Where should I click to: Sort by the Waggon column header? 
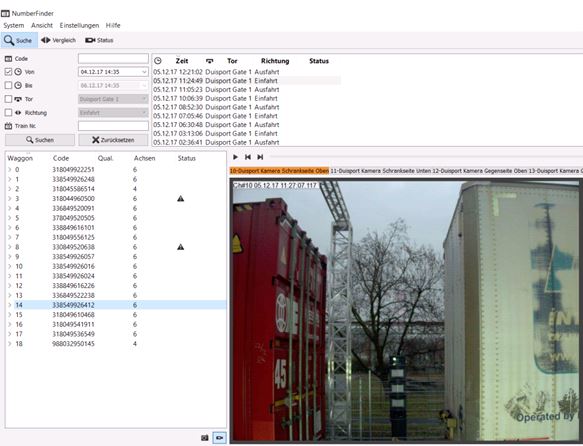20,158
